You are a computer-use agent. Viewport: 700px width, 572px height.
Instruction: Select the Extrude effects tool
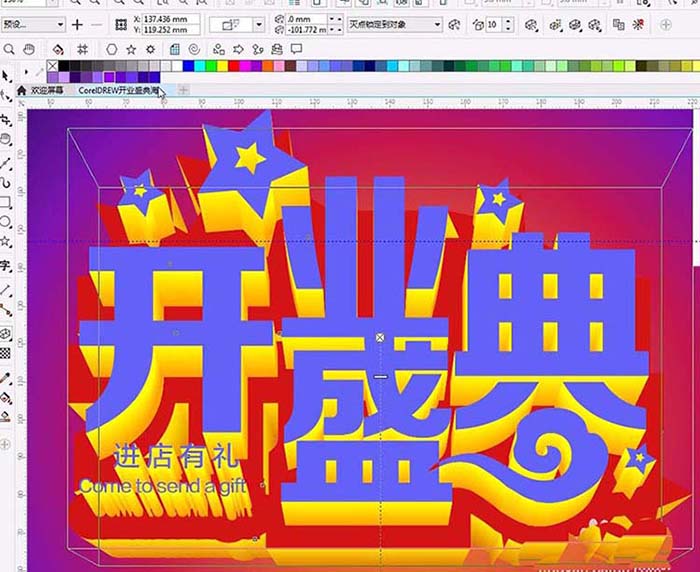[x=5, y=334]
